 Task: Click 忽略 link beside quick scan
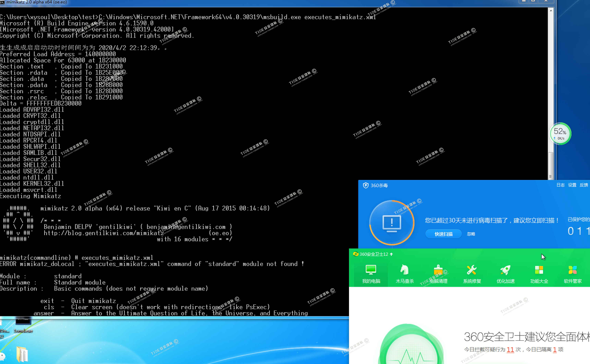click(x=471, y=234)
